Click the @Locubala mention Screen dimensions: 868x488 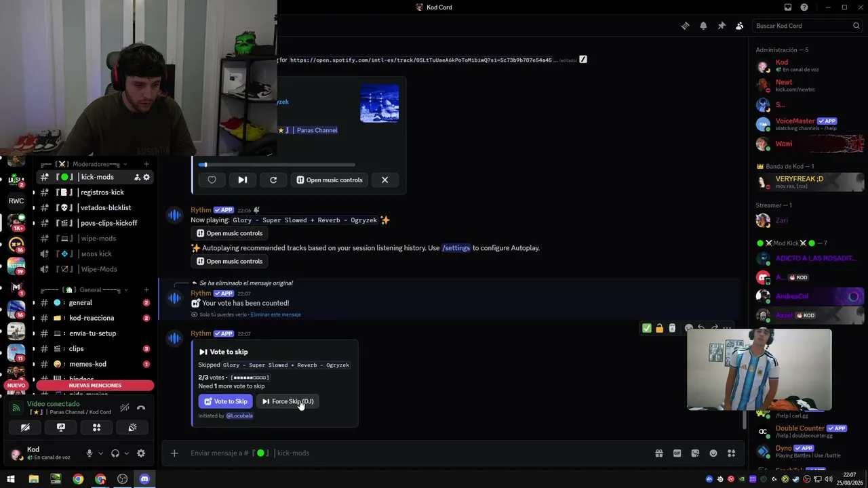click(x=239, y=415)
